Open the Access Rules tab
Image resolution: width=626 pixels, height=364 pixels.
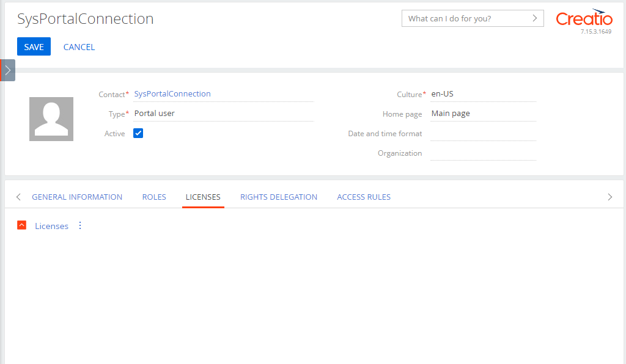364,197
